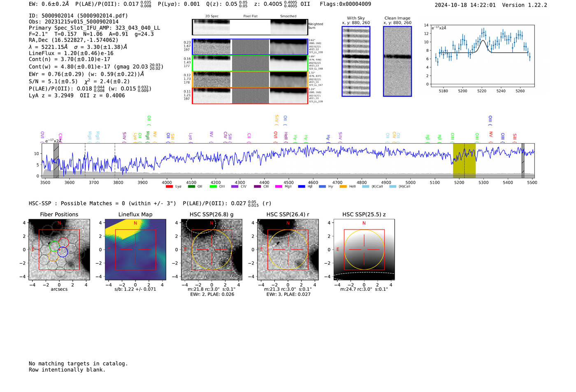The height and width of the screenshot is (392, 576).
Task: Click the green fiber circle in Fiber Positions
Action: (54, 246)
